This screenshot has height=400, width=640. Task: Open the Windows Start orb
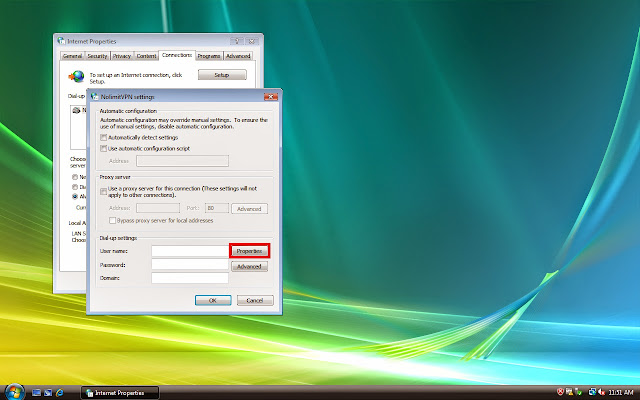coord(14,393)
